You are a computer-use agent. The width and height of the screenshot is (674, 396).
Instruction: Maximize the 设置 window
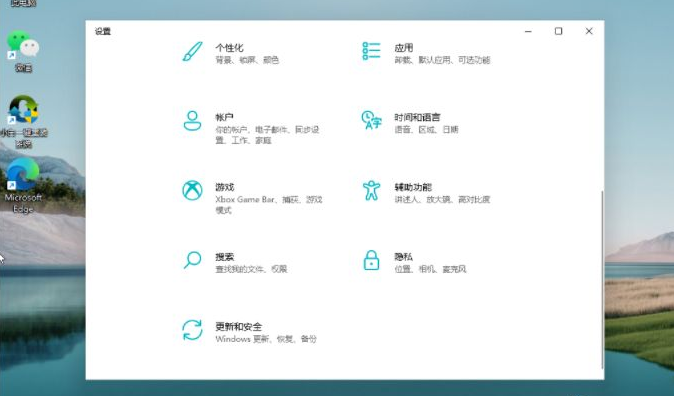558,31
